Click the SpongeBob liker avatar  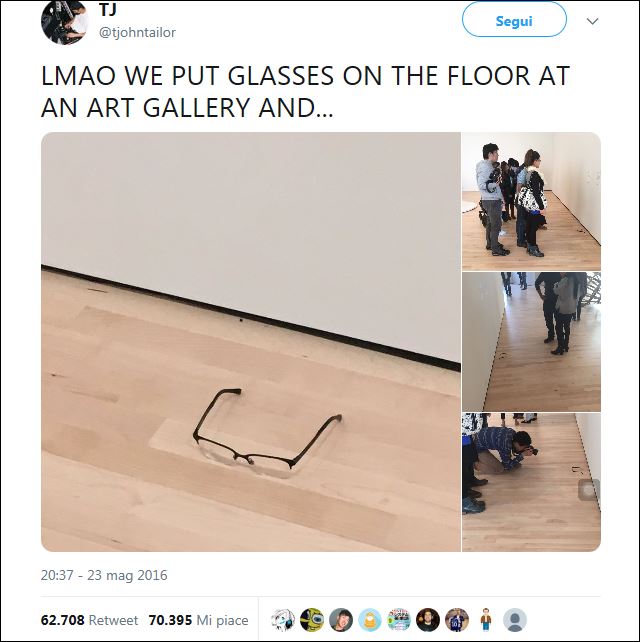tap(312, 620)
